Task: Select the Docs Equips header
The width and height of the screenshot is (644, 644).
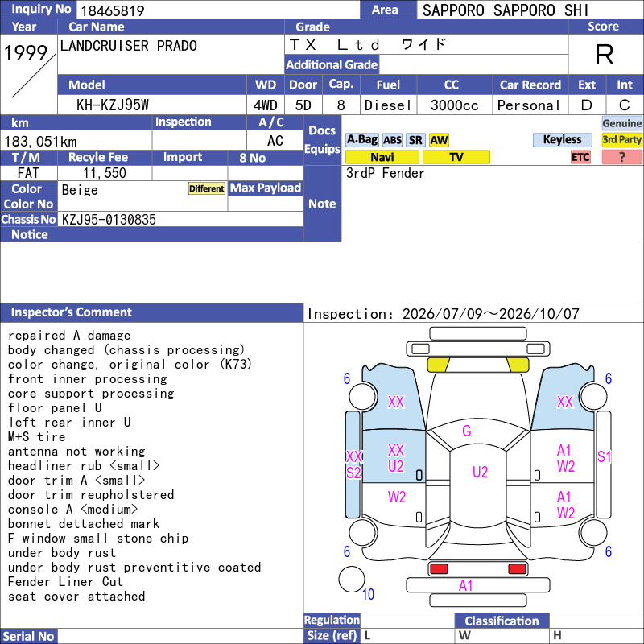Action: (x=322, y=139)
